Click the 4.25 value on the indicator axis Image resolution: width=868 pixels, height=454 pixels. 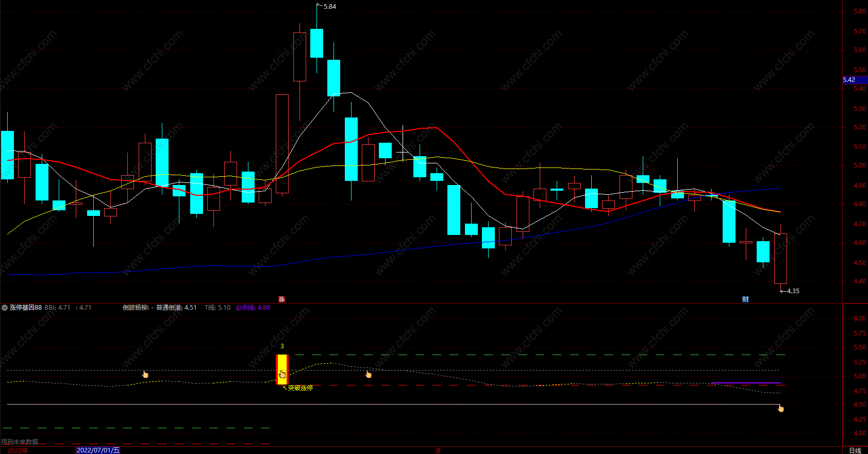(860, 419)
